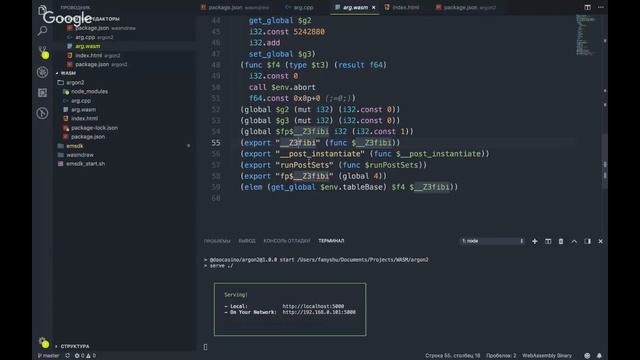Open the 192.168.0.101:5000 network link

(x=319, y=312)
